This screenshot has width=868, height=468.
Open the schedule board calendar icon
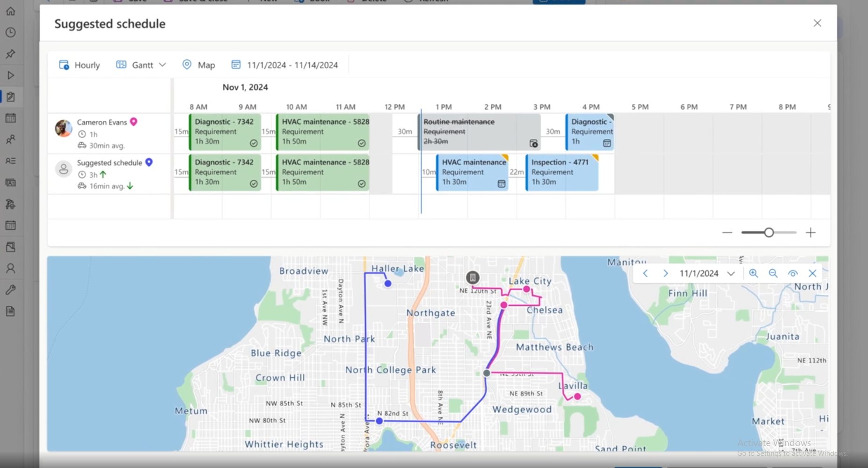pos(11,117)
